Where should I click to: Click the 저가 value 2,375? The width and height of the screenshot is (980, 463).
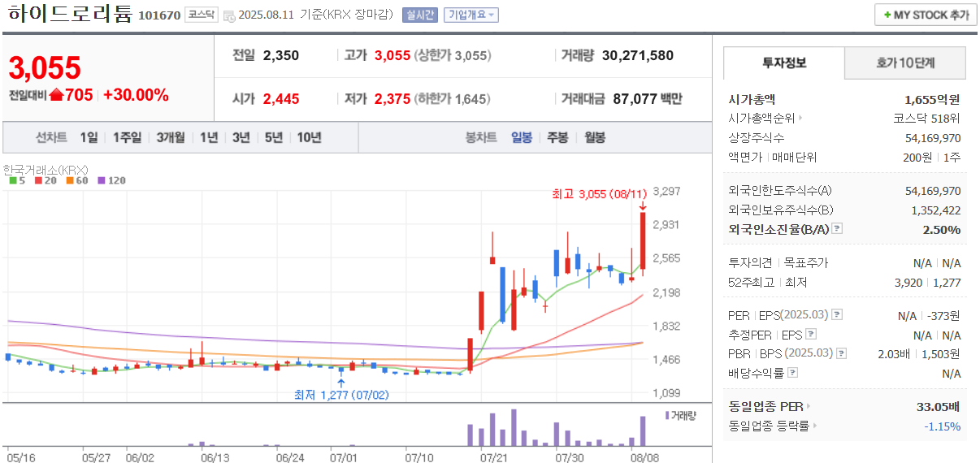392,99
